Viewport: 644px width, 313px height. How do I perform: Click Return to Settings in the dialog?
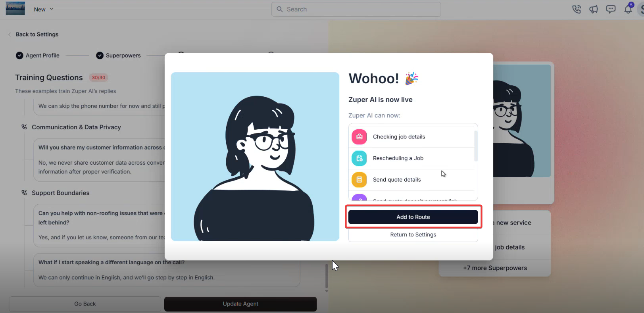(413, 234)
